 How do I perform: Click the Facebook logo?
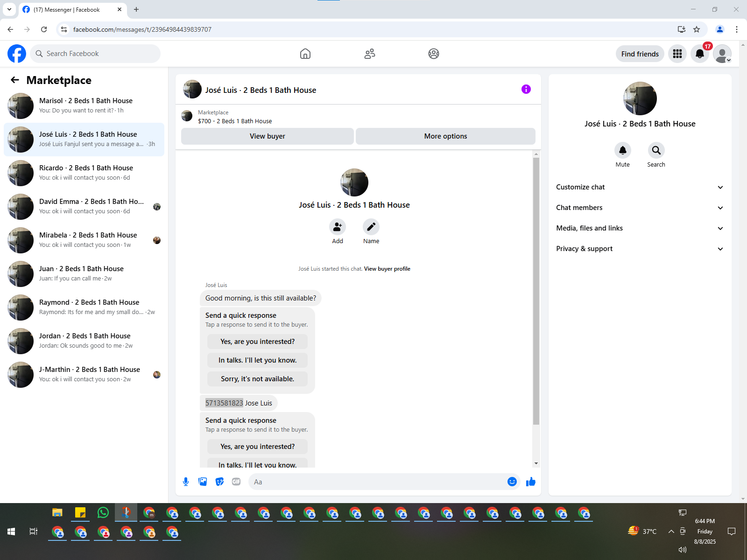click(17, 54)
